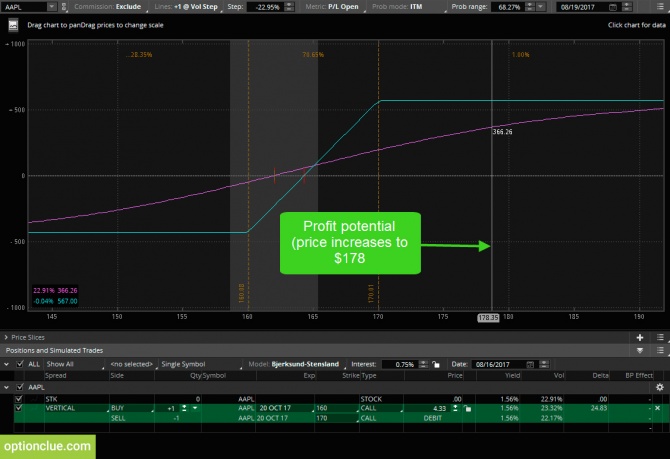Image resolution: width=670 pixels, height=459 pixels.
Task: Adjust the Interest rate using its stepper arrows
Action: (x=423, y=365)
